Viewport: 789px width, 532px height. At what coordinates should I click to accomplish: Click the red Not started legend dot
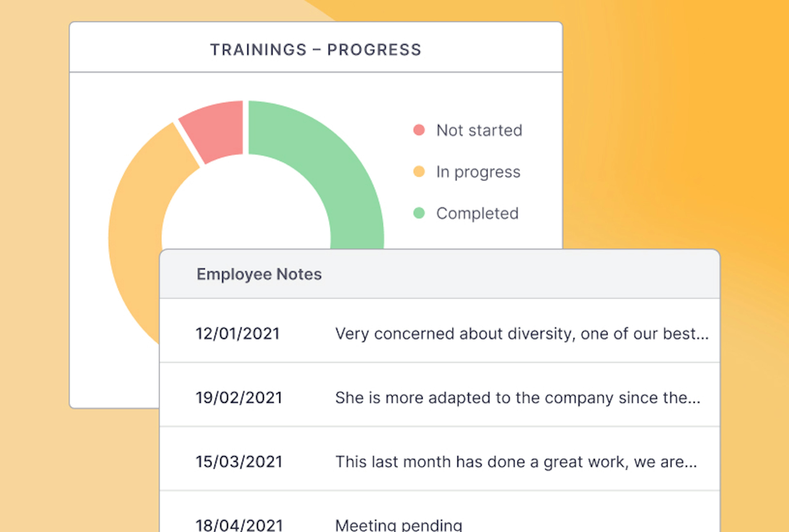pyautogui.click(x=419, y=130)
